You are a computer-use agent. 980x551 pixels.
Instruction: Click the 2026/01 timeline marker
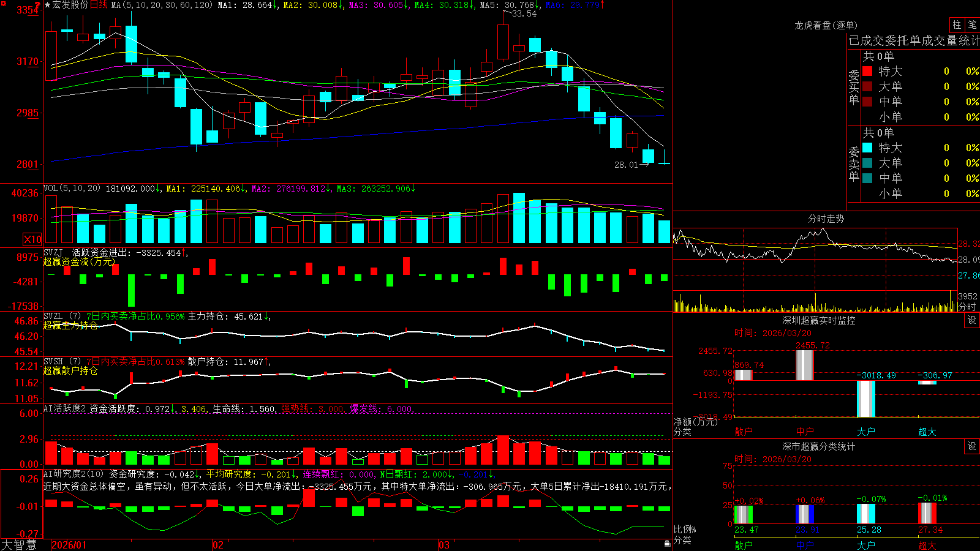tap(69, 545)
